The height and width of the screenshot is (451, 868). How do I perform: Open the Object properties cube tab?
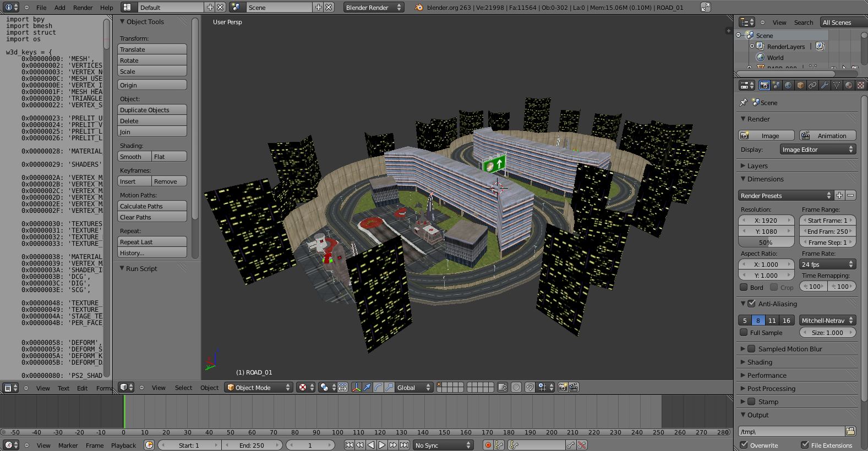(800, 85)
